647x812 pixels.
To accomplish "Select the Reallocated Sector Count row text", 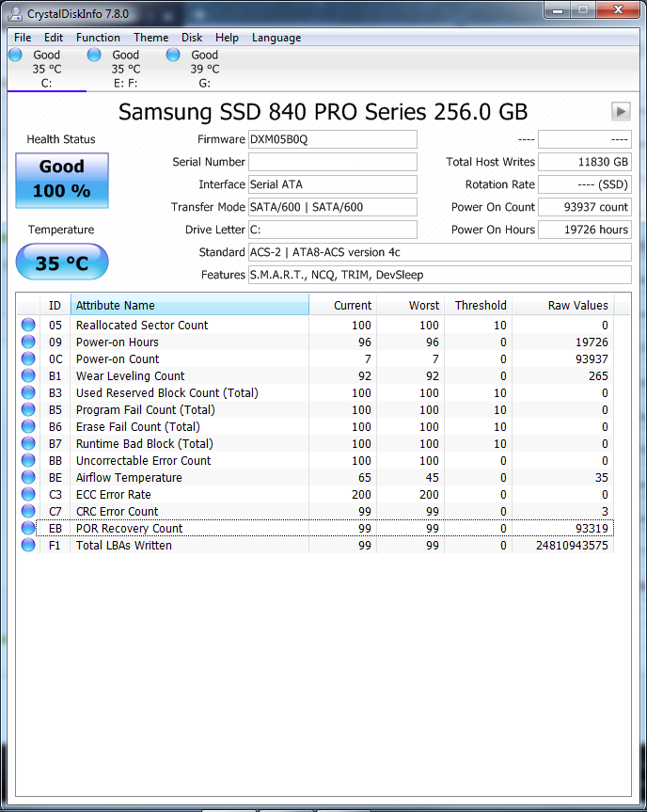I will 142,326.
